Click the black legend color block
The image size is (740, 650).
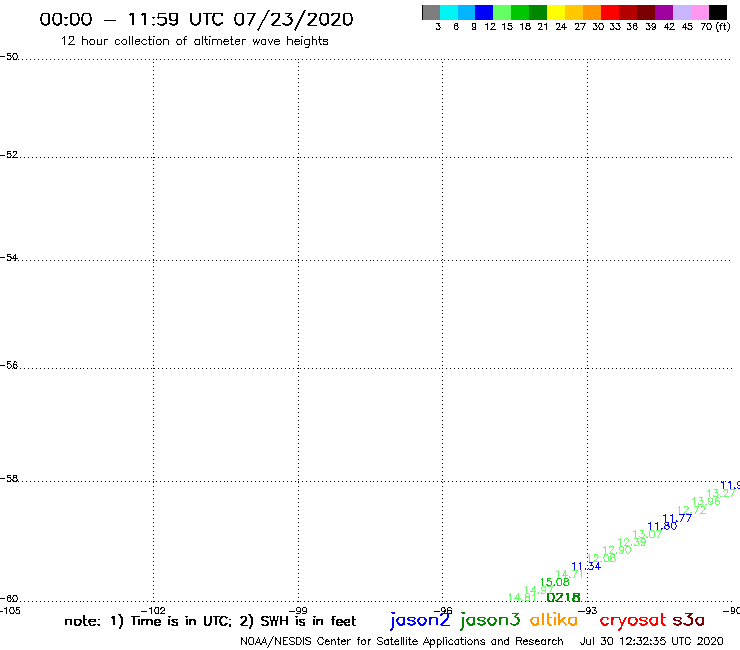click(718, 12)
